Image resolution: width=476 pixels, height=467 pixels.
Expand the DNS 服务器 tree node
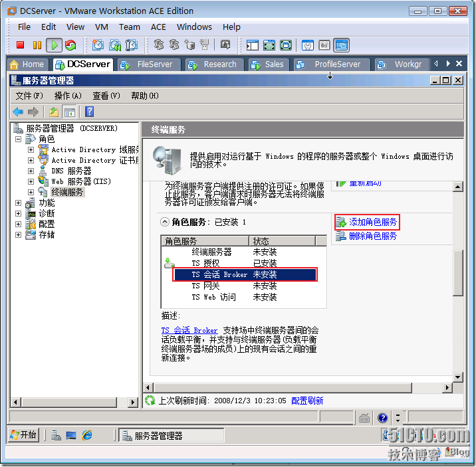pos(31,171)
